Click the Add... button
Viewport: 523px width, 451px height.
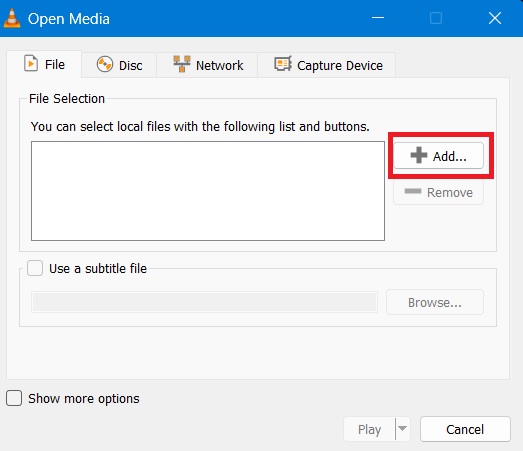[438, 156]
